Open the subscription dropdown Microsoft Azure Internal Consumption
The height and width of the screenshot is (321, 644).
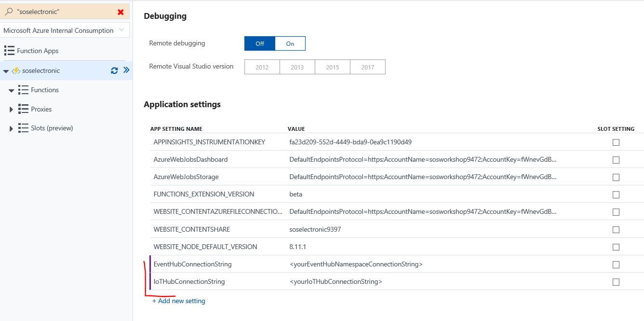tap(65, 30)
